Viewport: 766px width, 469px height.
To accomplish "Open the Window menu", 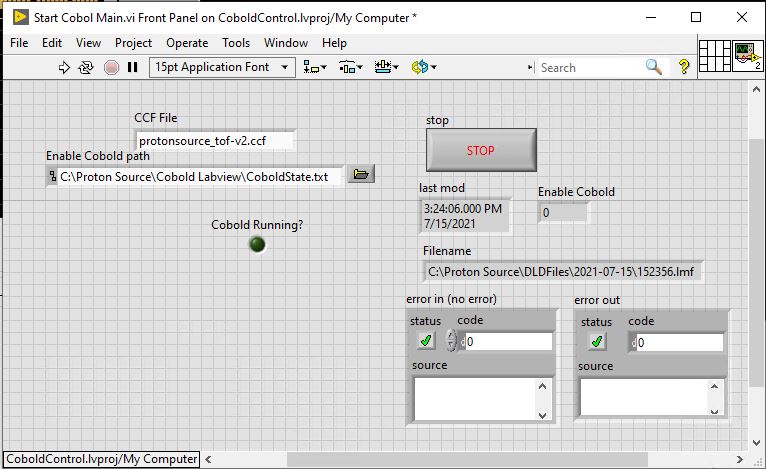I will click(286, 43).
